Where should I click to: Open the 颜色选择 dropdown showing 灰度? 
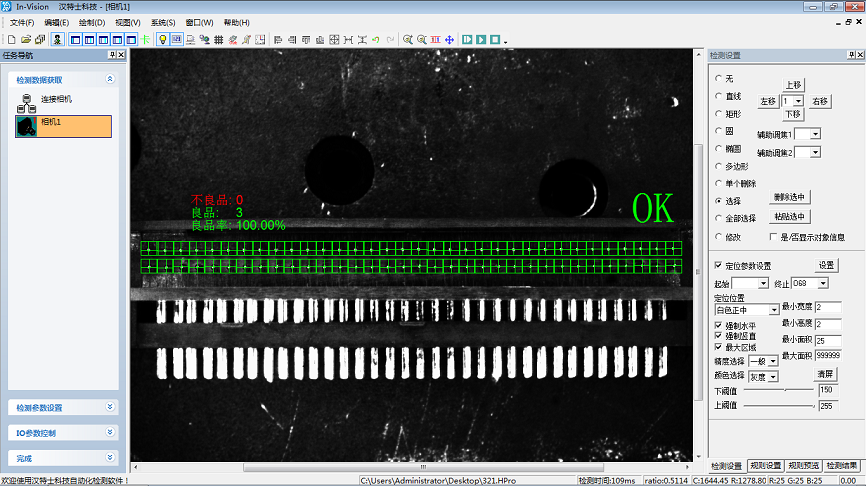point(771,375)
